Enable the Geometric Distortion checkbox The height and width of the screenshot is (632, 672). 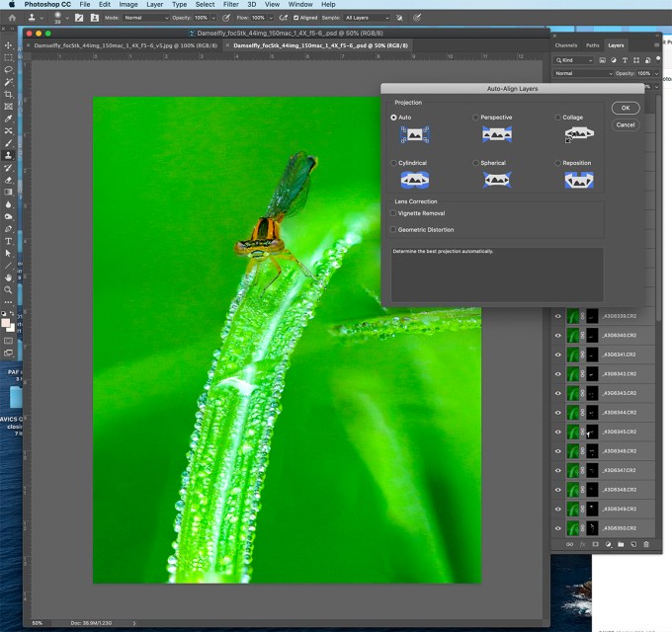[x=393, y=230]
